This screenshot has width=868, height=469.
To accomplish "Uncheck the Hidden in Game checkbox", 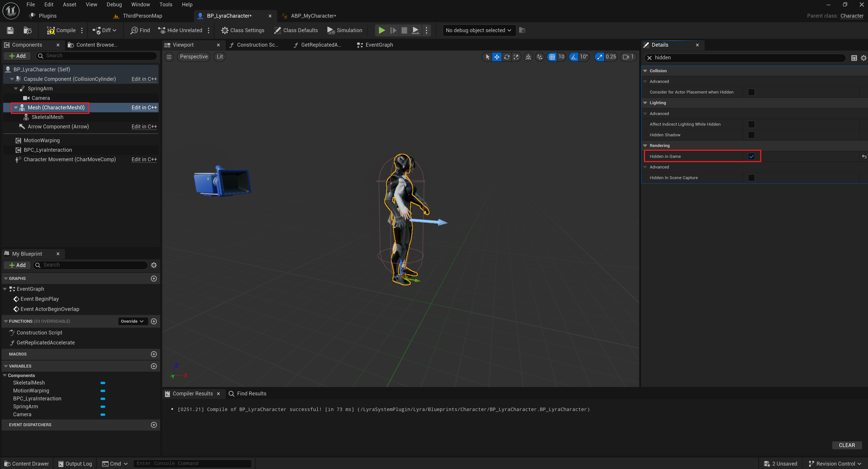I will tap(751, 156).
